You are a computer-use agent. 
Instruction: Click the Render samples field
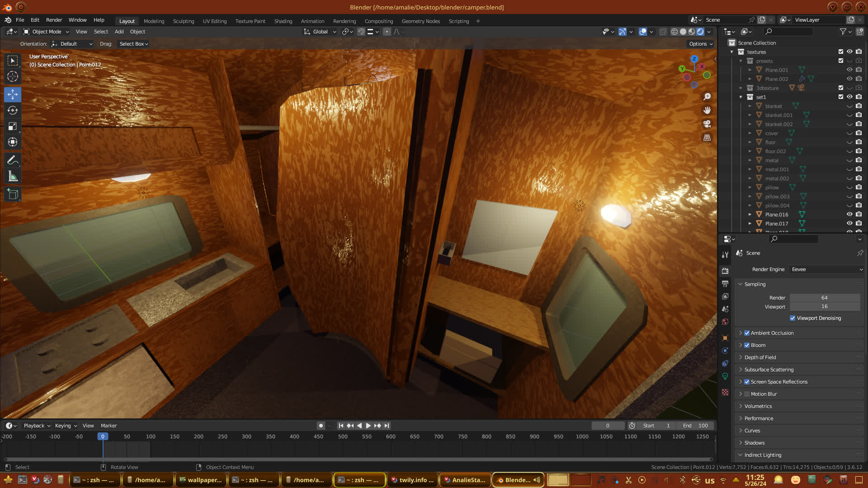pos(824,298)
